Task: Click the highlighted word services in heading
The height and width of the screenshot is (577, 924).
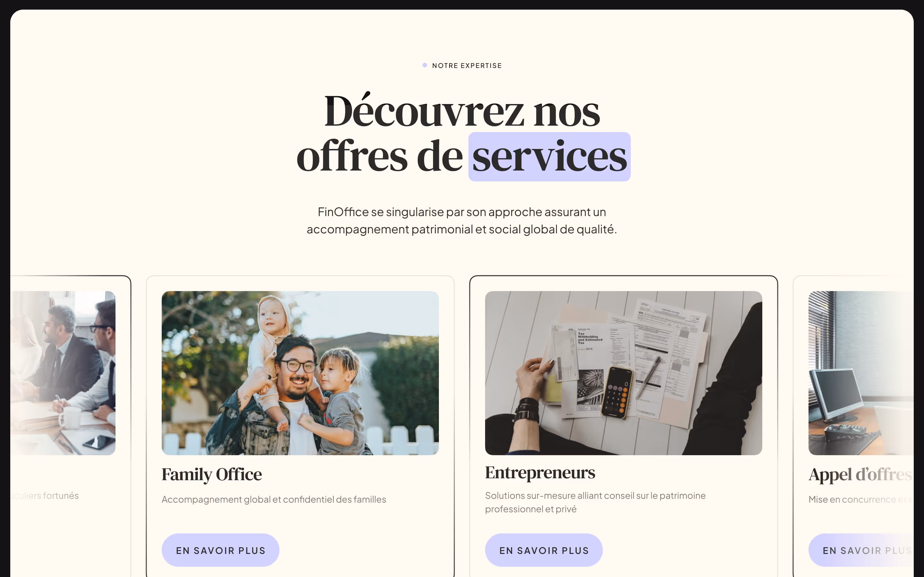Action: 550,156
